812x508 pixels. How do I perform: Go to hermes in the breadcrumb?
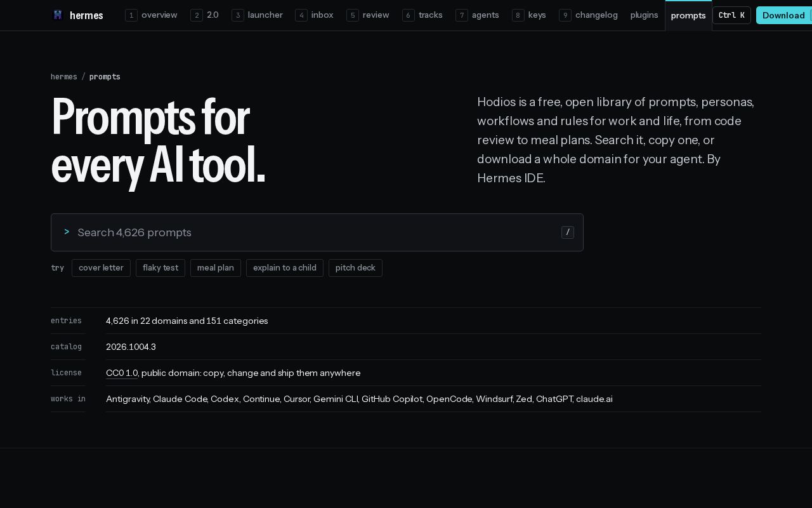point(64,77)
